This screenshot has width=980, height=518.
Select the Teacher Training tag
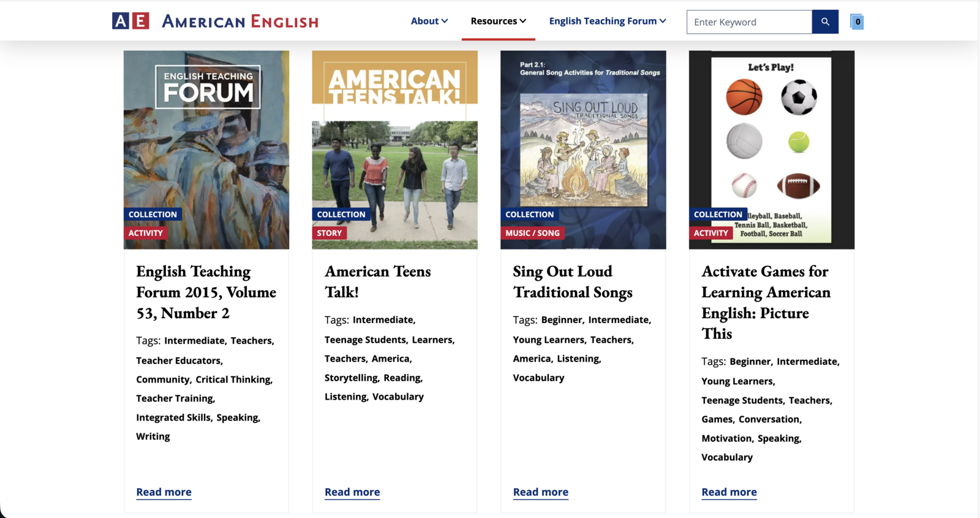pos(175,398)
